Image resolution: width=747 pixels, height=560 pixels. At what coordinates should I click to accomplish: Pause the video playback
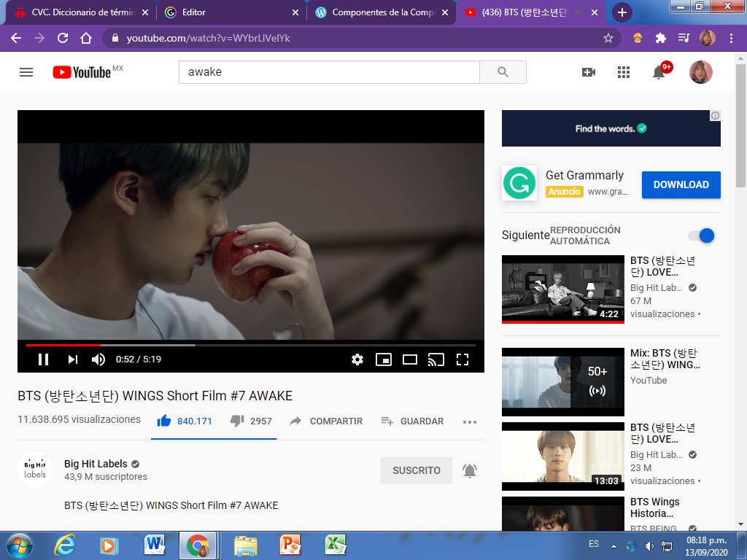coord(43,359)
